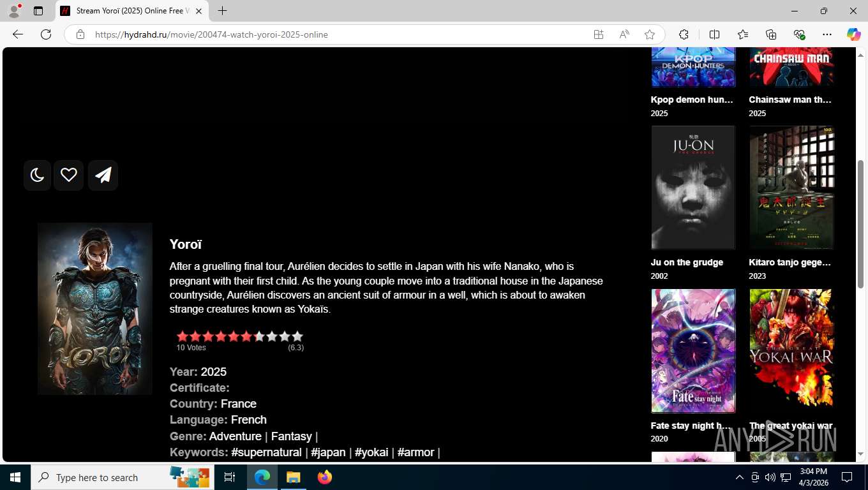Open Kitaro tanjo gegege poster
This screenshot has height=490, width=868.
tap(791, 188)
